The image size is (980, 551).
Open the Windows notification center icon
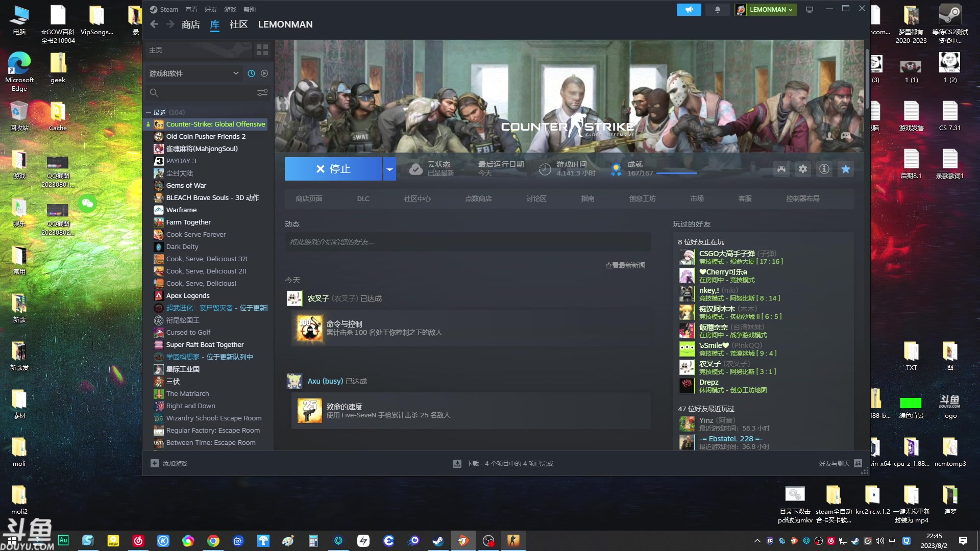pos(963,541)
